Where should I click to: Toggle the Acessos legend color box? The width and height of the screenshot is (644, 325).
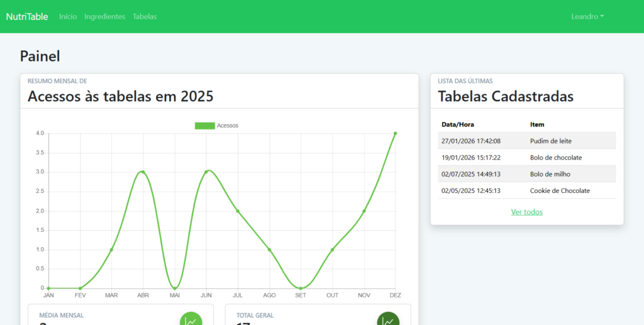204,126
